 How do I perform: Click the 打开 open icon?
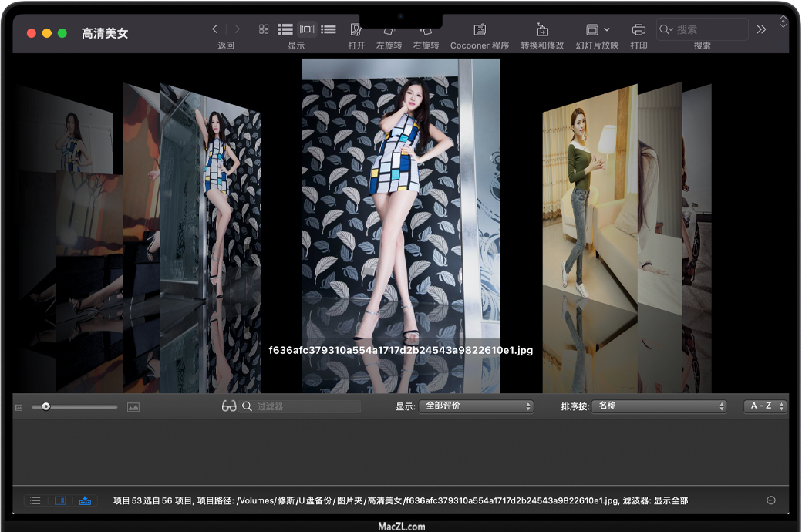click(356, 30)
